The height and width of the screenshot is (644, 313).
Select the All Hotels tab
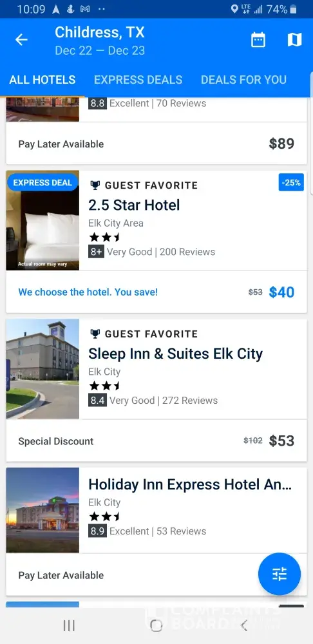(43, 80)
